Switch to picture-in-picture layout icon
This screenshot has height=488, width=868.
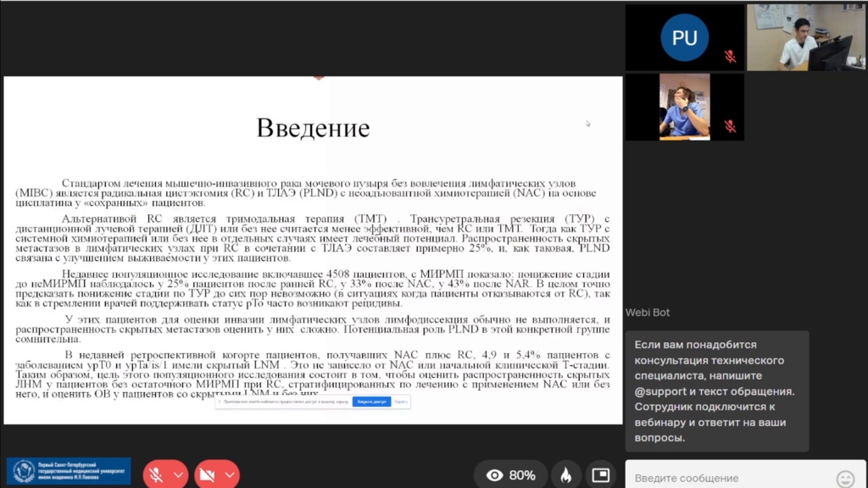click(x=601, y=474)
